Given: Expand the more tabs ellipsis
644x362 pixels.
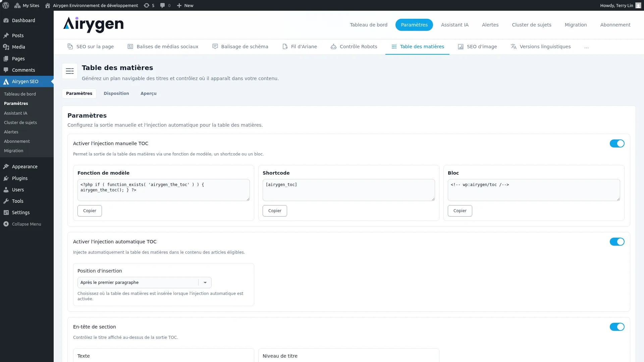Looking at the screenshot, I should [x=586, y=47].
